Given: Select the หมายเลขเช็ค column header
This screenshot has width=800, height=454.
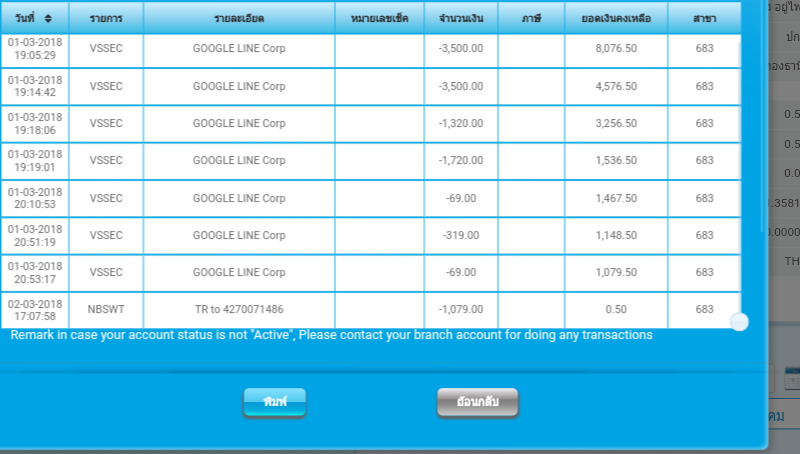Looking at the screenshot, I should click(380, 18).
